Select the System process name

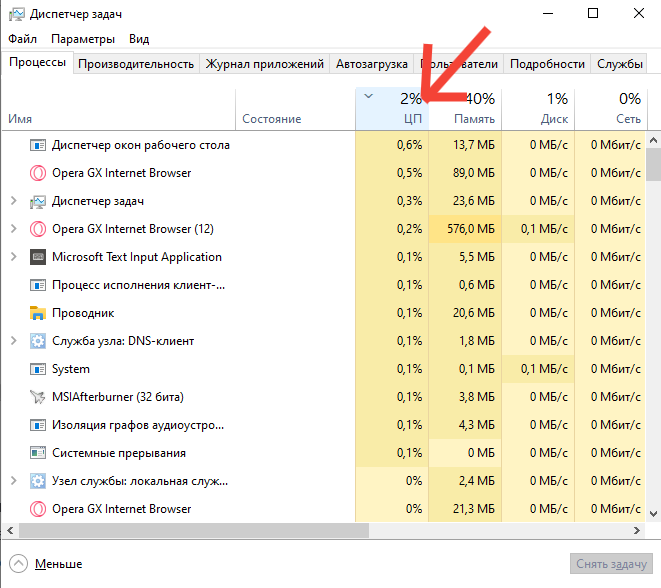[71, 369]
